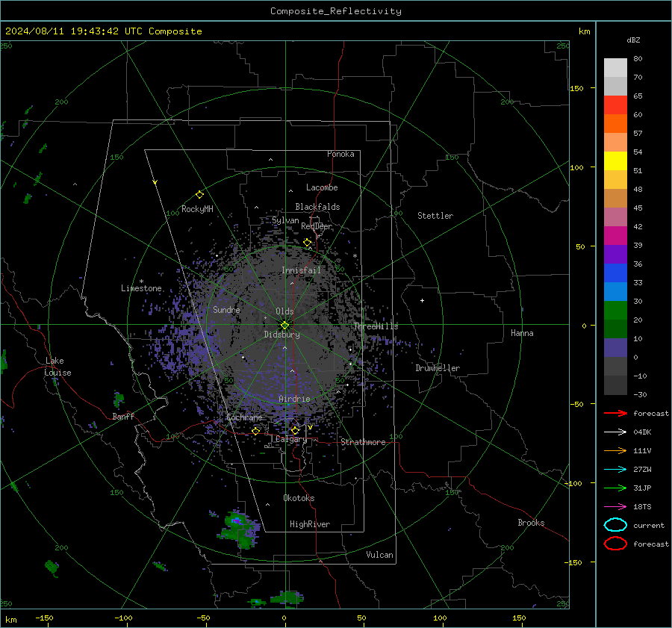Click the dBZ legend heading
Screen dimensions: 672x628
[633, 40]
